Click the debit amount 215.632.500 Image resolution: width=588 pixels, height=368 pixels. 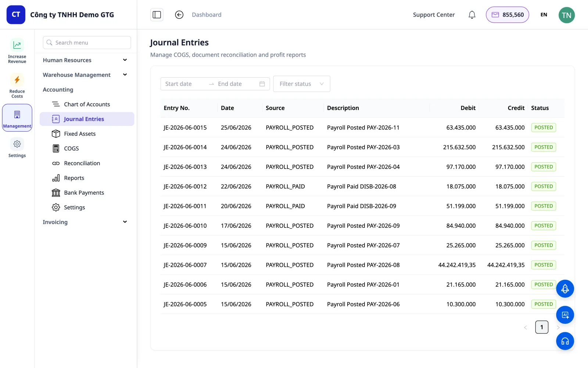459,147
